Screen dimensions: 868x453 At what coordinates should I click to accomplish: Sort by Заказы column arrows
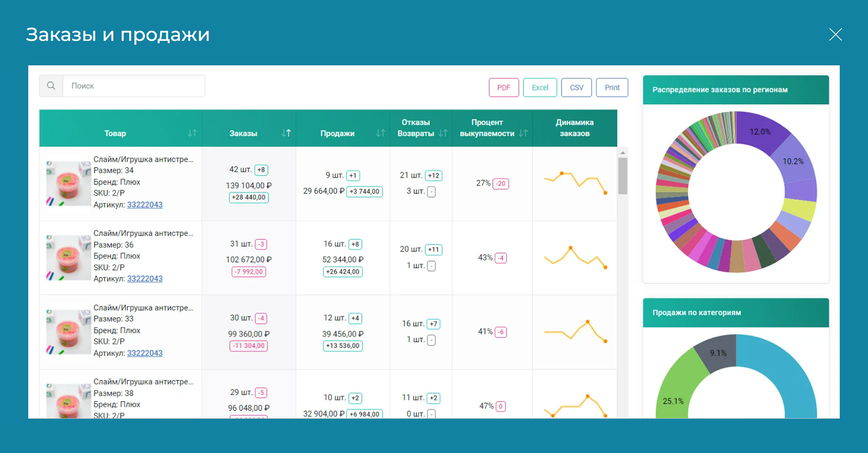(x=286, y=133)
